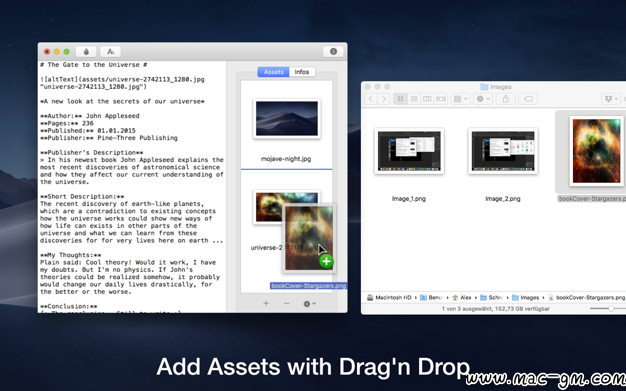The width and height of the screenshot is (626, 391).
Task: Select the mojave-night.jpg asset thumbnail
Action: tap(287, 119)
